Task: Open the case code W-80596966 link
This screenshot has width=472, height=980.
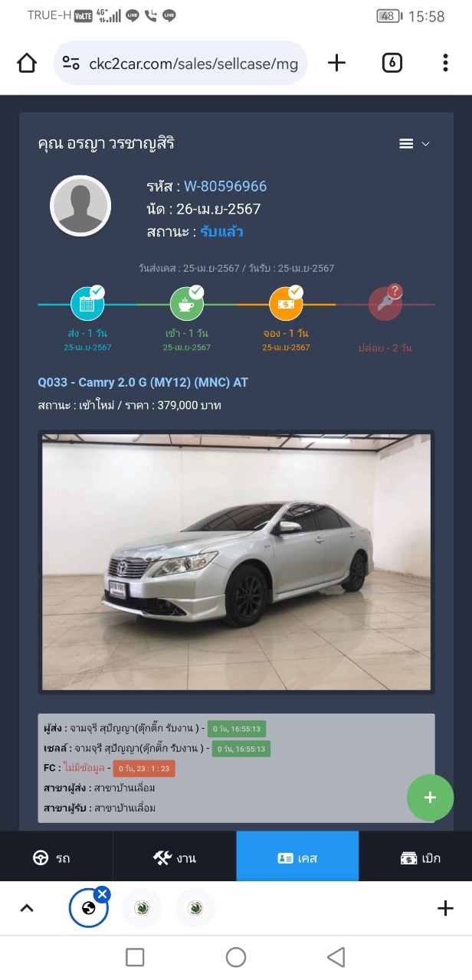Action: pos(225,187)
